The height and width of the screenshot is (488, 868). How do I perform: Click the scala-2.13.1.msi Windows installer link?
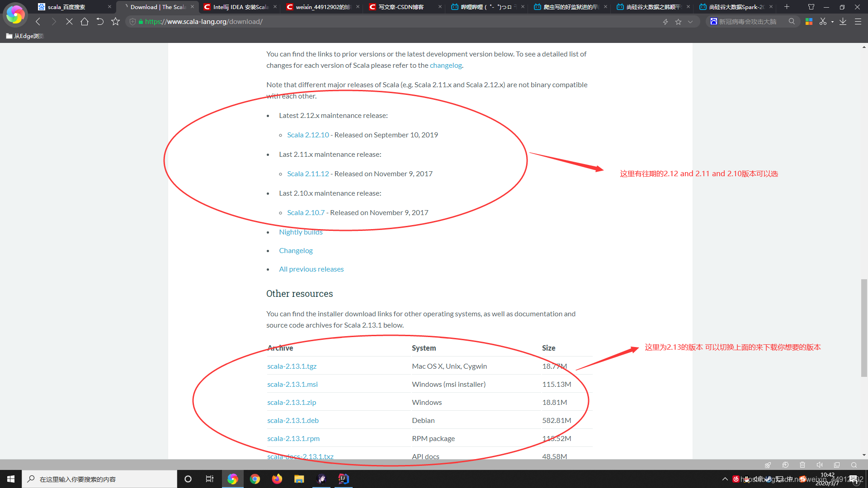click(292, 384)
